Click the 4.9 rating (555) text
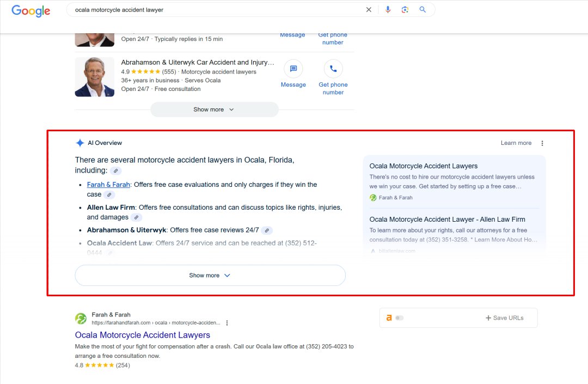 tap(149, 71)
